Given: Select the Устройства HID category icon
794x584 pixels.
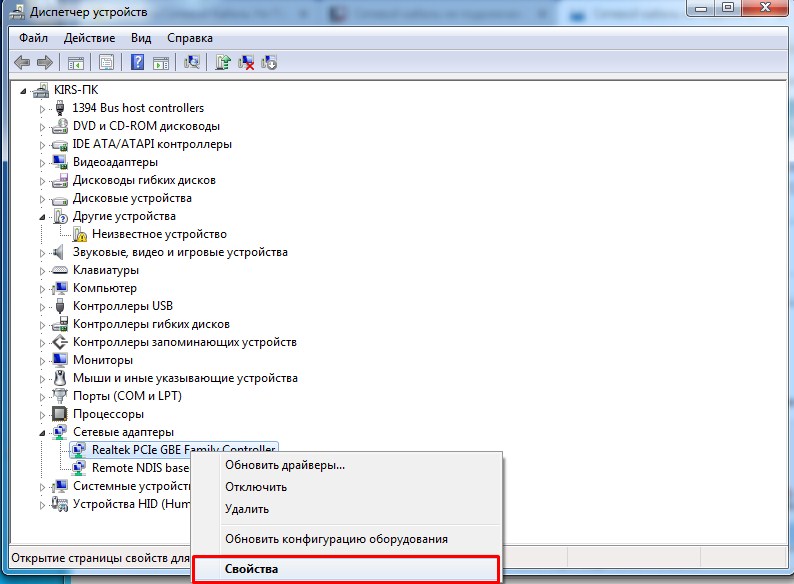Looking at the screenshot, I should [x=60, y=503].
